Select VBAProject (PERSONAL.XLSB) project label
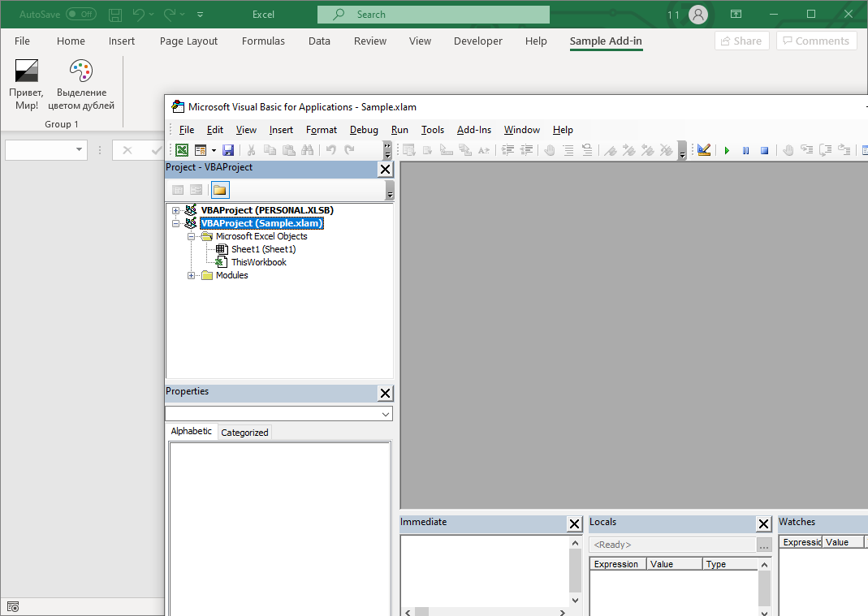This screenshot has width=868, height=616. (x=267, y=210)
